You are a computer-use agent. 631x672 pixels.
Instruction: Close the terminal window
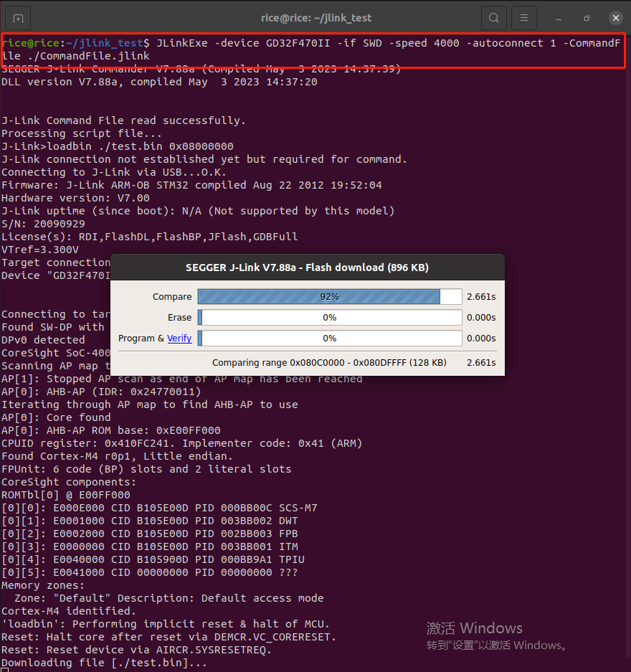(x=615, y=18)
